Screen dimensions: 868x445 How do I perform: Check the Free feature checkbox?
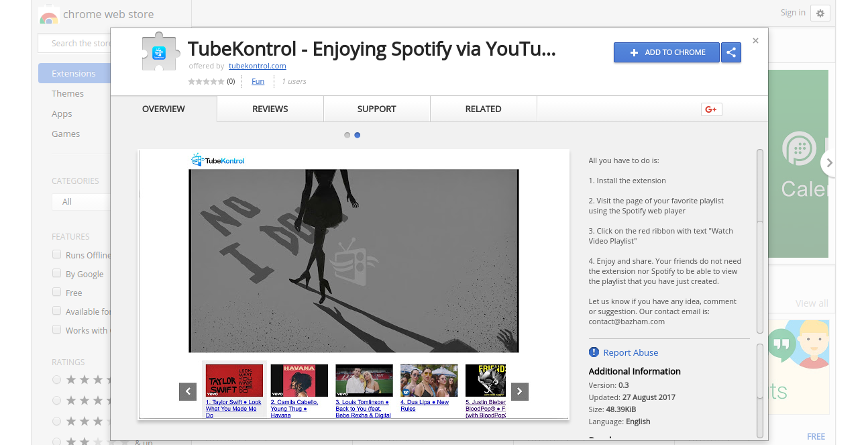coord(57,293)
